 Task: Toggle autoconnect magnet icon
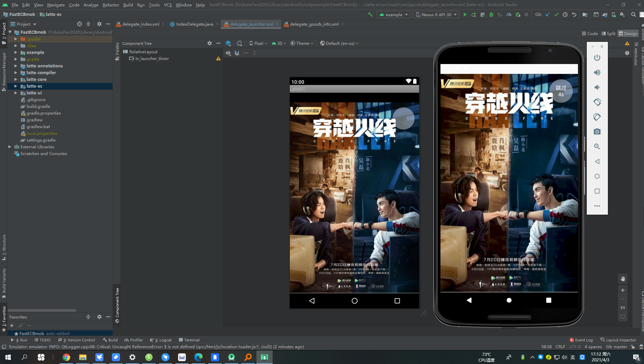[x=237, y=53]
